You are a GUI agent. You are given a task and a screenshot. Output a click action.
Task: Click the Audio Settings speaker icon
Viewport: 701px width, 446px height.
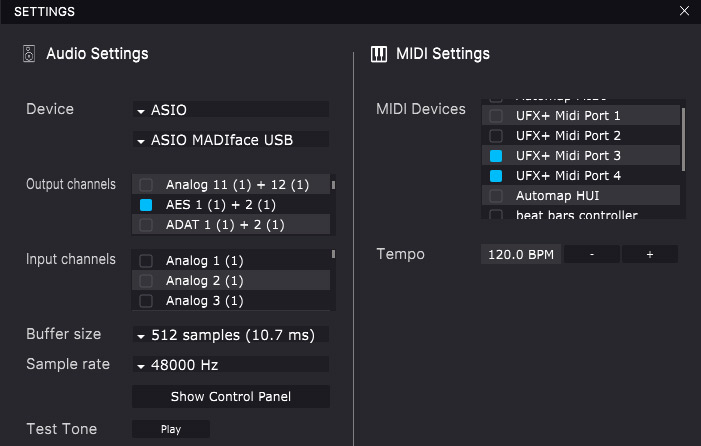(29, 54)
